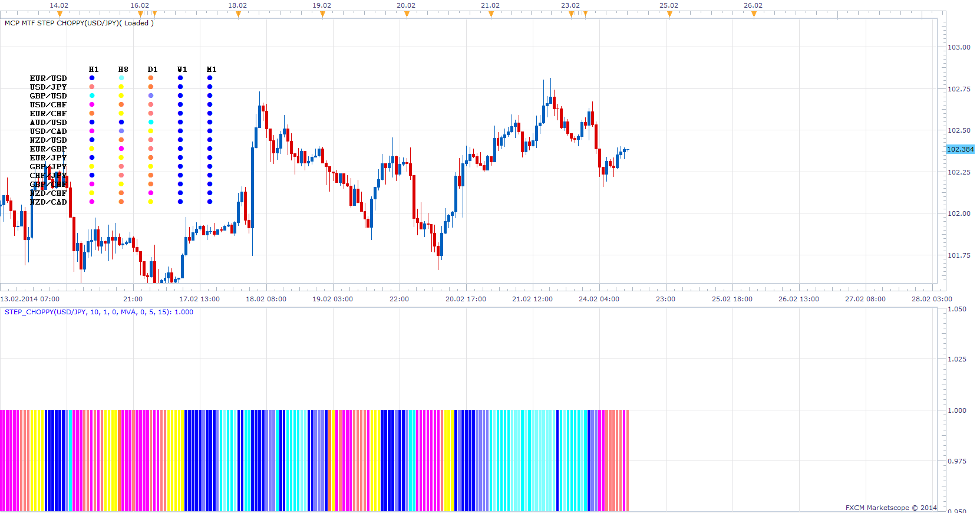The height and width of the screenshot is (513, 980).
Task: Click the 101.75 price axis label
Action: click(x=959, y=255)
